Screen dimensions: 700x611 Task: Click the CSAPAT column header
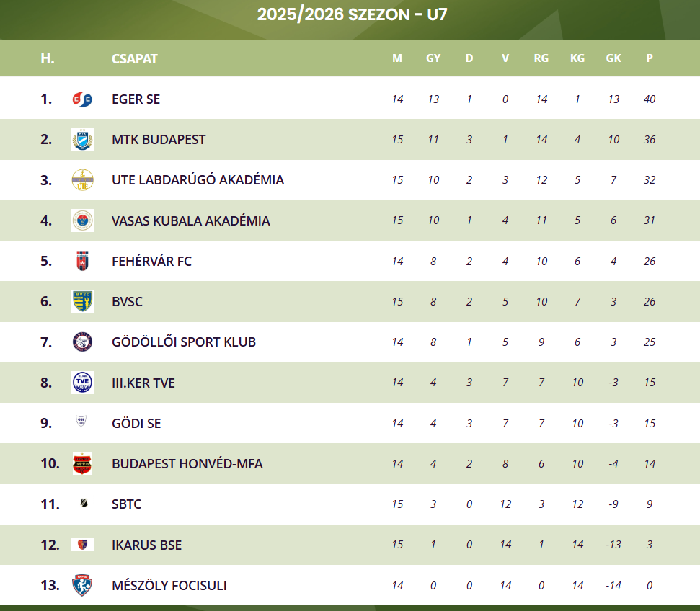(x=135, y=59)
